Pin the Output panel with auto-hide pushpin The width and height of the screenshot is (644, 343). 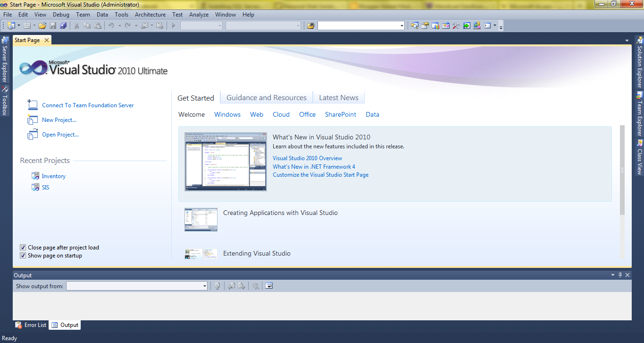(620, 275)
